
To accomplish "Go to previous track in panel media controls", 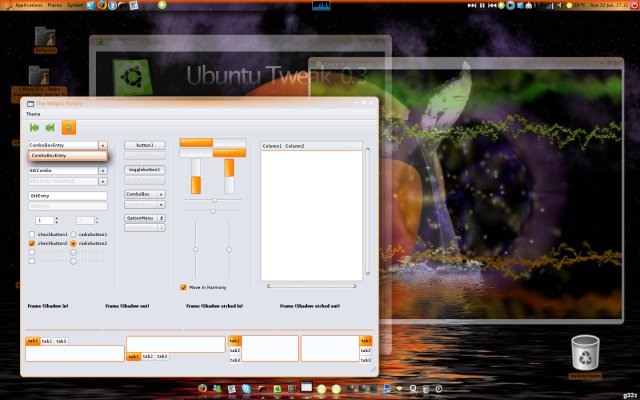I will pos(492,5).
